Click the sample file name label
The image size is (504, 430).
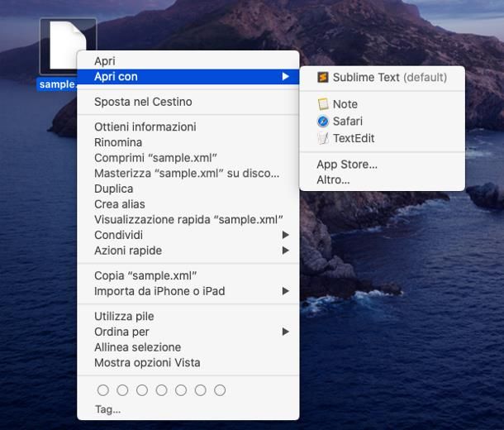[57, 84]
